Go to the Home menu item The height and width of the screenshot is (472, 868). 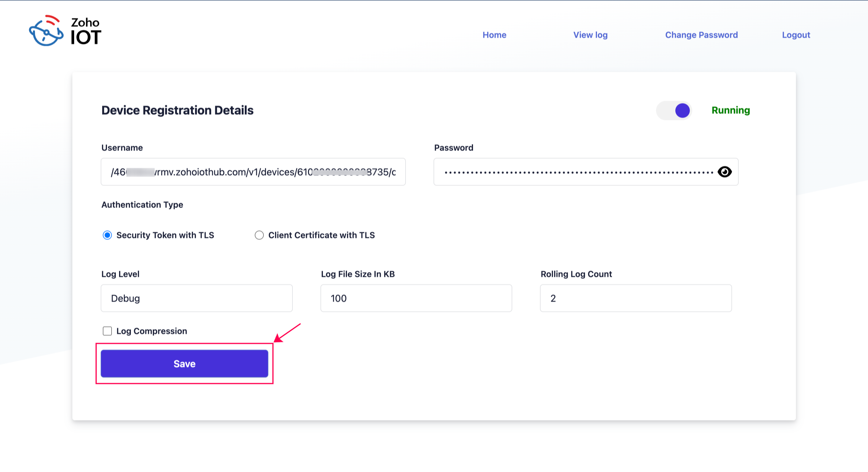[494, 35]
